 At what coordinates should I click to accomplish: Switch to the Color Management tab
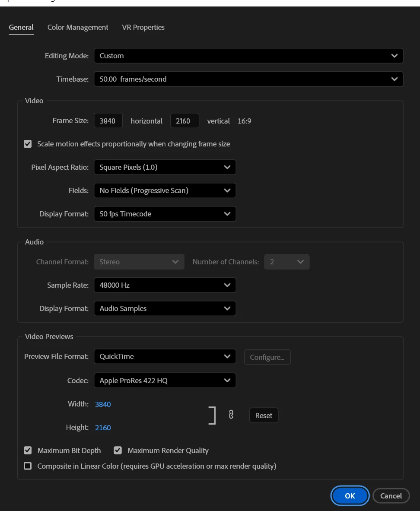click(x=78, y=27)
